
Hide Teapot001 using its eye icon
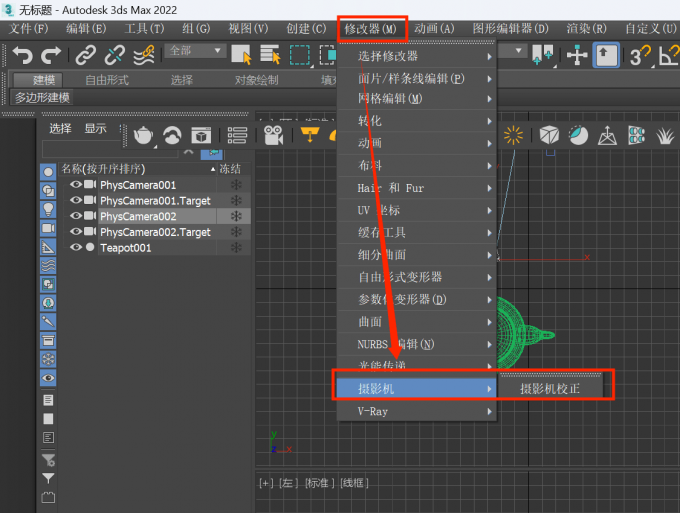click(x=76, y=247)
